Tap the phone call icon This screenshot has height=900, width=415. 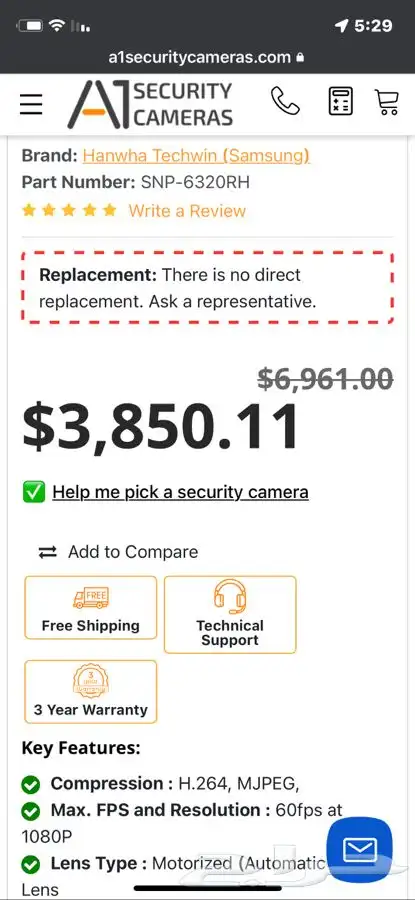click(285, 102)
